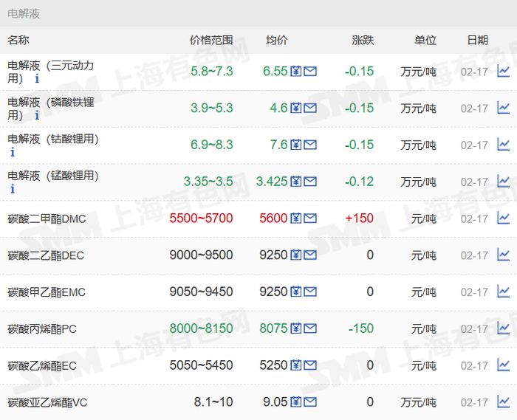Open price calendar for 碳酸甲乙酯EMC
517x420 pixels.
point(295,292)
